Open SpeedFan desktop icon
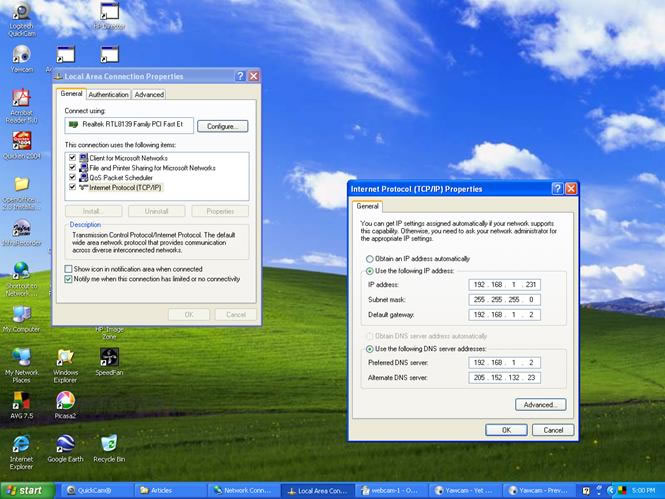The height and width of the screenshot is (499, 665). (109, 362)
